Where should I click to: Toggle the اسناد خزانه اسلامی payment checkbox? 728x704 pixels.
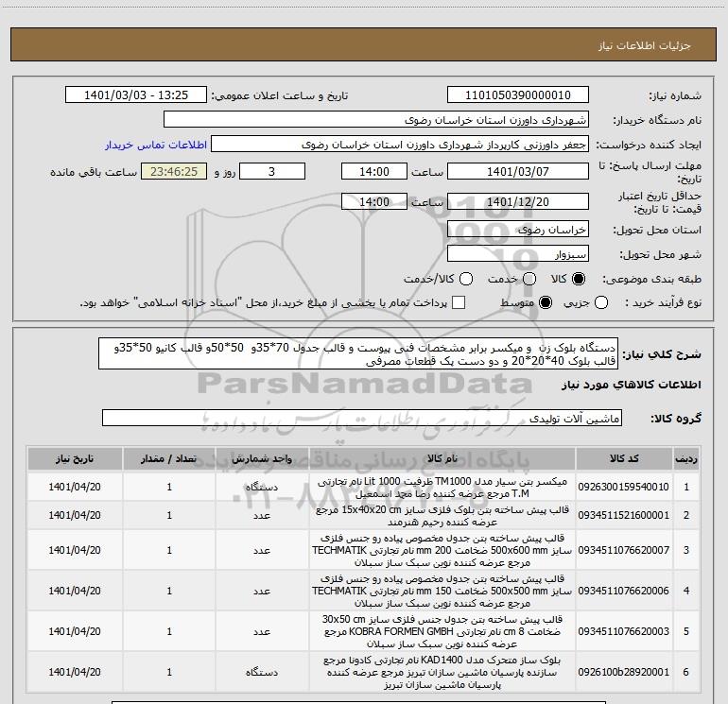[x=459, y=302]
